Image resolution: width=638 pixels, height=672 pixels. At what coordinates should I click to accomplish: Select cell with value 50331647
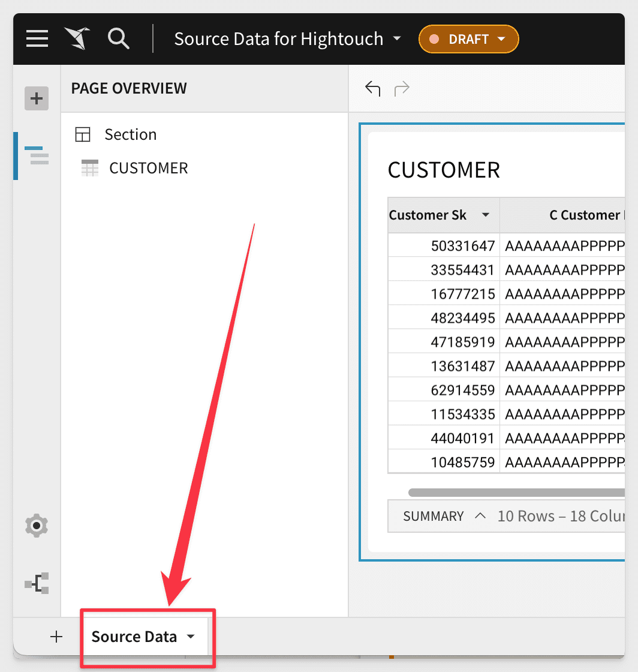coord(462,245)
